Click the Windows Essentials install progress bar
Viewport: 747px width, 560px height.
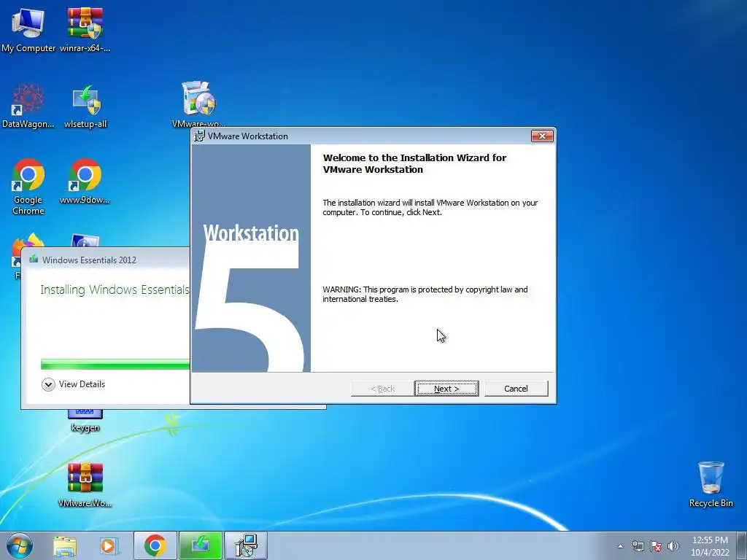coord(115,365)
